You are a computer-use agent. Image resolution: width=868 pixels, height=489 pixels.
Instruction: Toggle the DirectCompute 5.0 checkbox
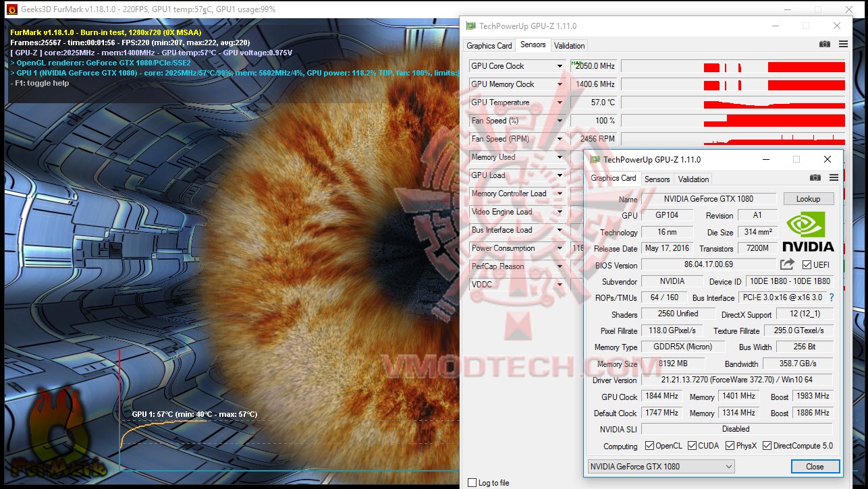coord(766,446)
